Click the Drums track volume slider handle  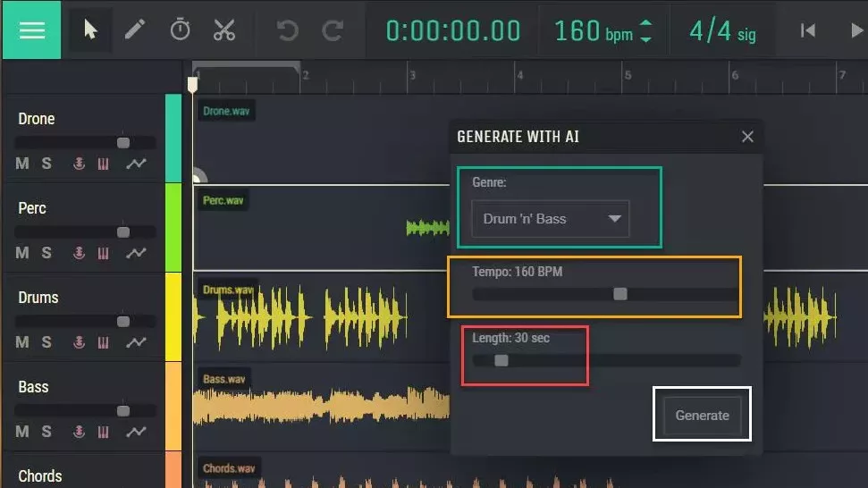pos(123,322)
